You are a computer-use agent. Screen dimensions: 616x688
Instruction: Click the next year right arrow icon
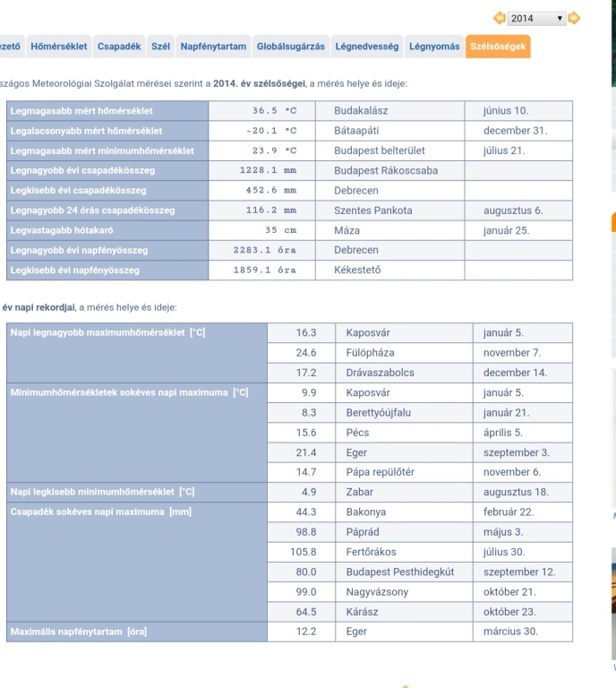574,18
